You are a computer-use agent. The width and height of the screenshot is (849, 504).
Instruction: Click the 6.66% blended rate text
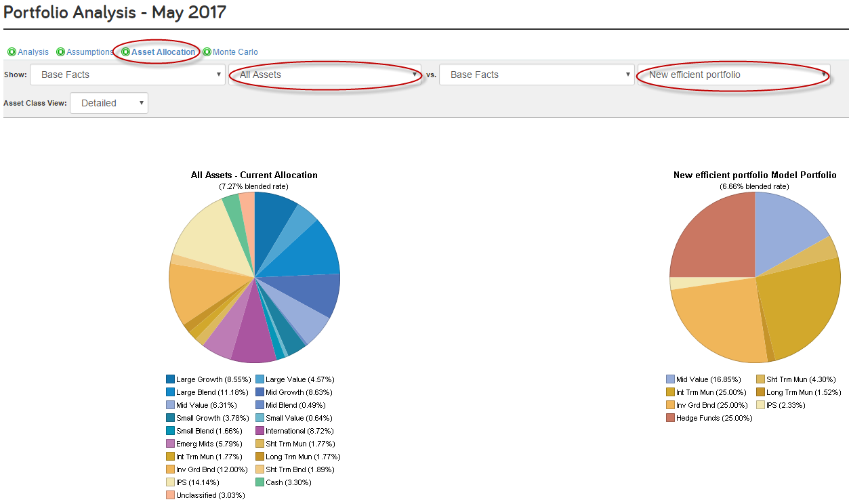pos(755,186)
